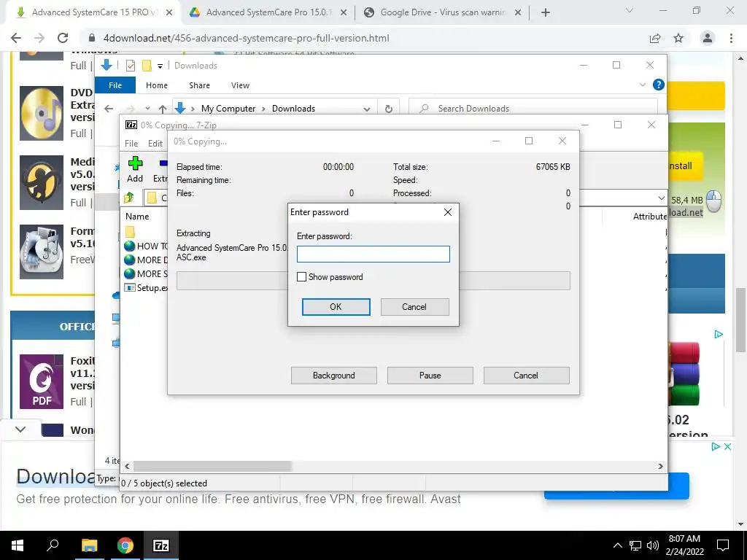The image size is (747, 560).
Task: Click the Explorer up-one-level arrow
Action: (163, 109)
